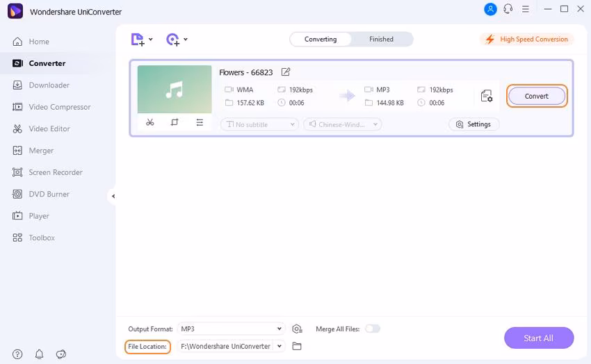The width and height of the screenshot is (591, 364).
Task: Click the Player icon
Action: coord(17,216)
